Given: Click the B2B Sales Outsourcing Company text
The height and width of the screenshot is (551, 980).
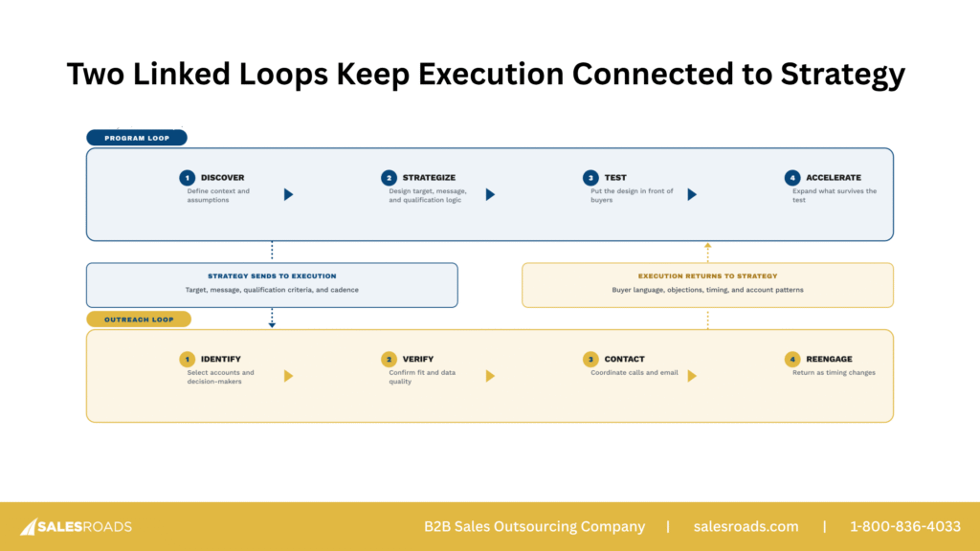Looking at the screenshot, I should coord(534,527).
